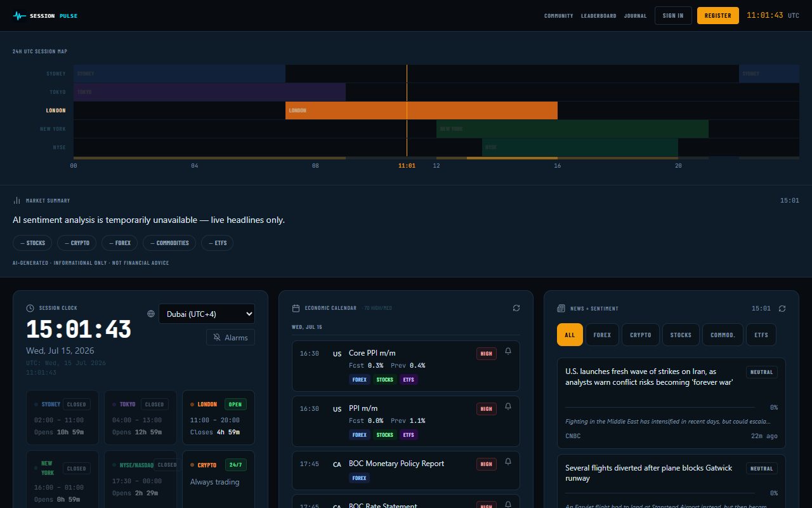
Task: Click the Tokyo session card
Action: tap(140, 417)
